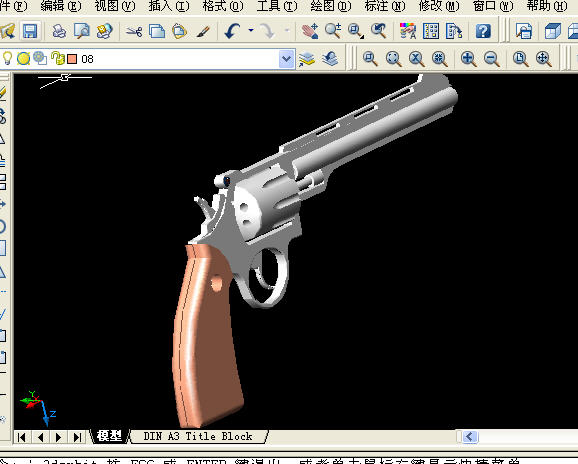The height and width of the screenshot is (464, 578).
Task: Click the Zoom Center icon
Action: click(x=440, y=59)
